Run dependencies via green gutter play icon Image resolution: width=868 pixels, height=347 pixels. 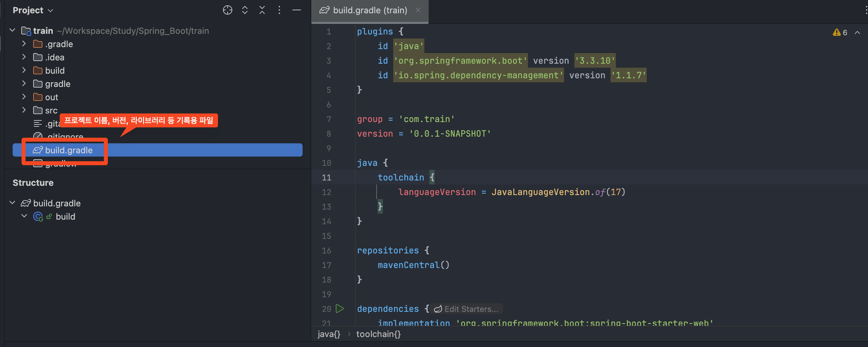tap(340, 308)
